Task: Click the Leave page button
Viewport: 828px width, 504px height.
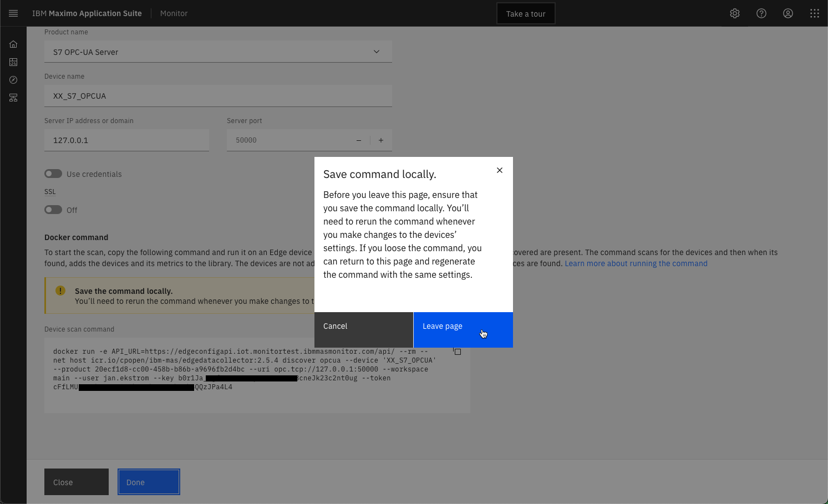Action: click(x=463, y=330)
